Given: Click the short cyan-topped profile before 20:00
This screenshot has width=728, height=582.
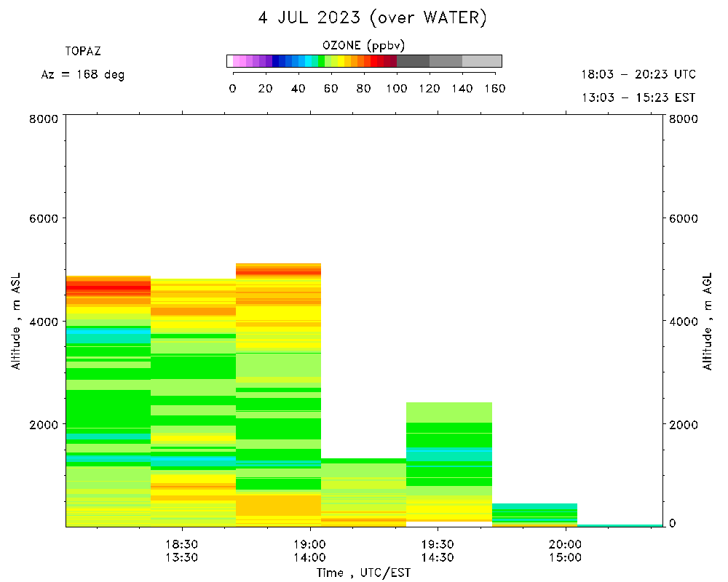Looking at the screenshot, I should [534, 514].
